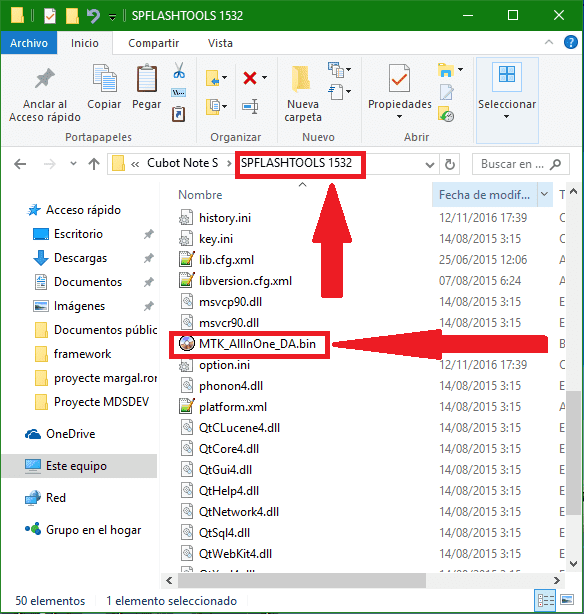The image size is (584, 614).
Task: Sort by Fecha de modificación column
Action: (484, 195)
